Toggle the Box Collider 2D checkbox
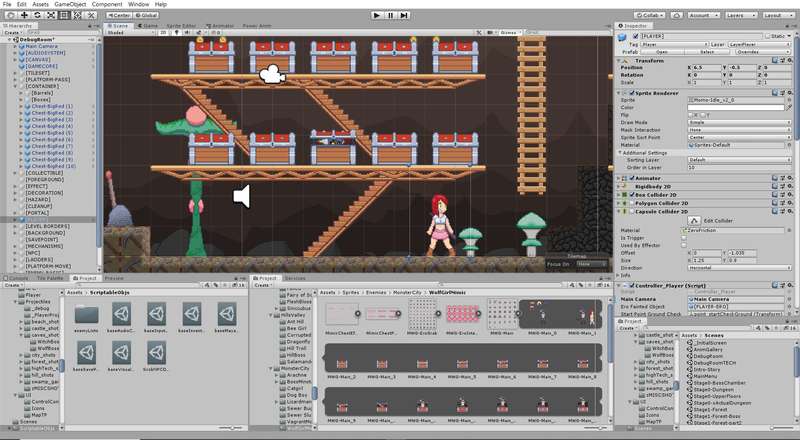The height and width of the screenshot is (440, 800). click(632, 194)
